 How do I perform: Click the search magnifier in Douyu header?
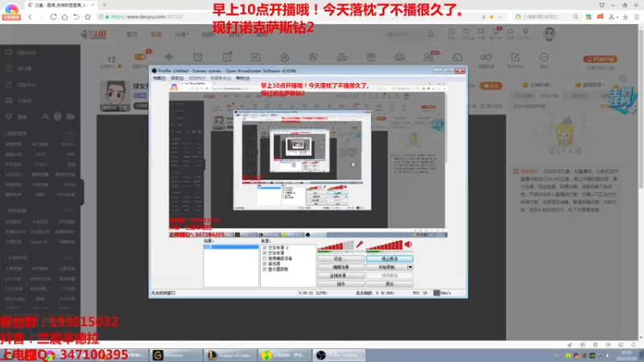[x=431, y=35]
